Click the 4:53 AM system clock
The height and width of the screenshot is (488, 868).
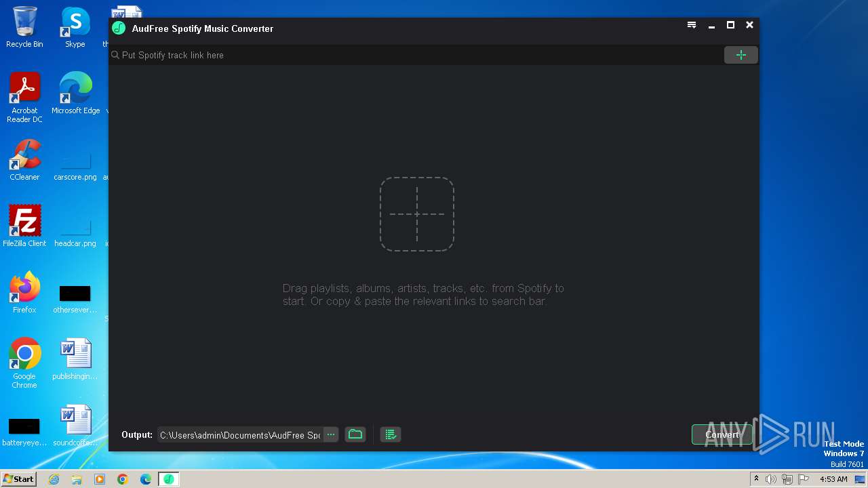coord(833,479)
